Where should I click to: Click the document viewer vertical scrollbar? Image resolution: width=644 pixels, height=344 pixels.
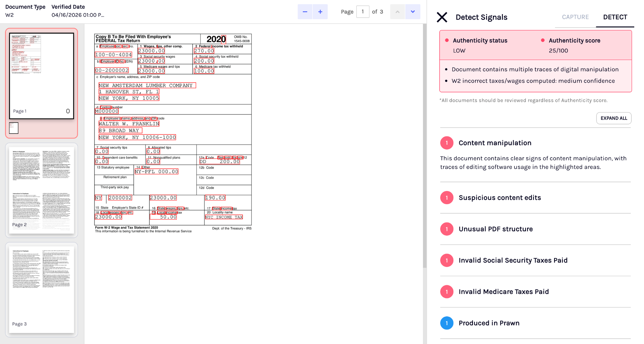[425, 146]
